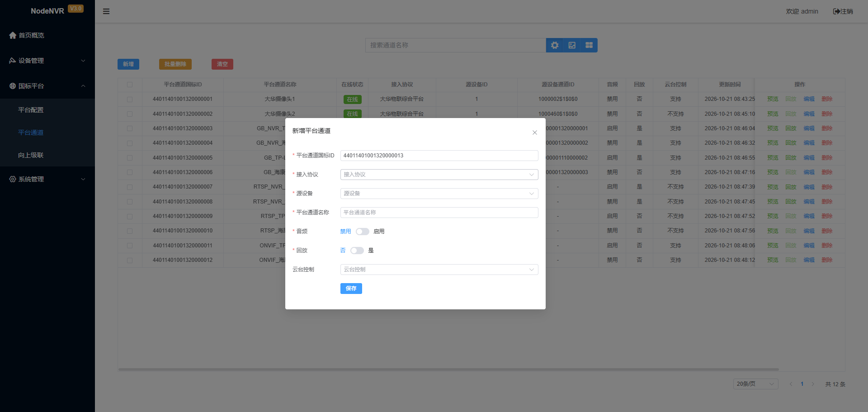
Task: Toggle the 音频 audio switch
Action: [x=363, y=232]
